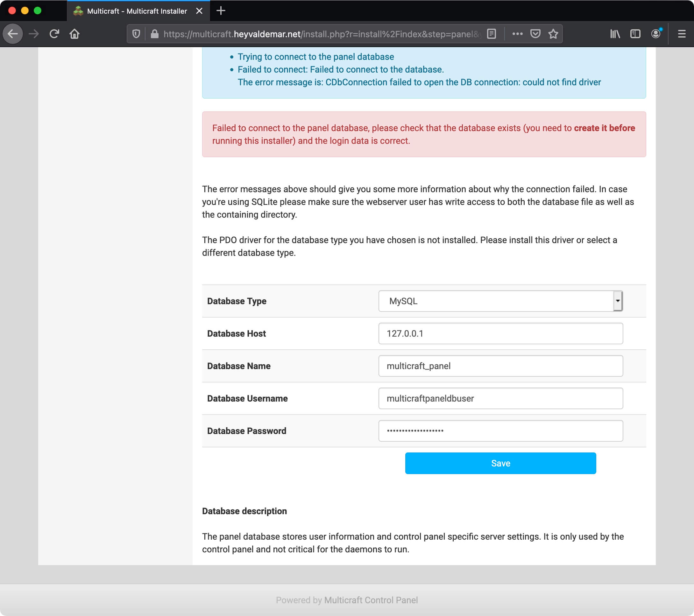This screenshot has width=694, height=616.
Task: View site security padlock information
Action: point(154,34)
